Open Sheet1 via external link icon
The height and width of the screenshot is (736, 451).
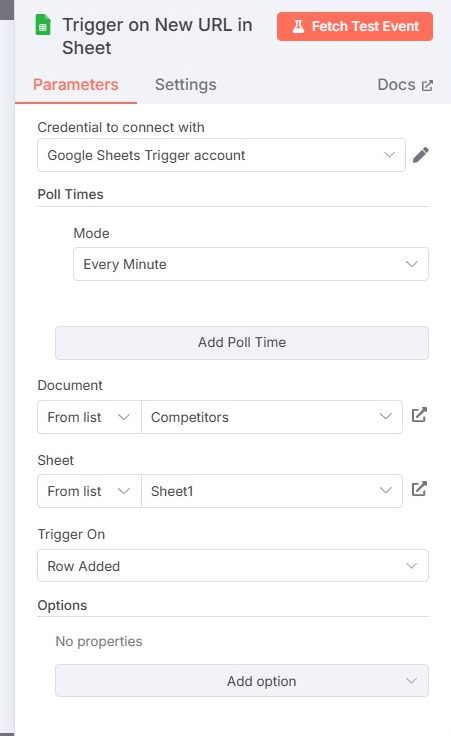point(419,489)
